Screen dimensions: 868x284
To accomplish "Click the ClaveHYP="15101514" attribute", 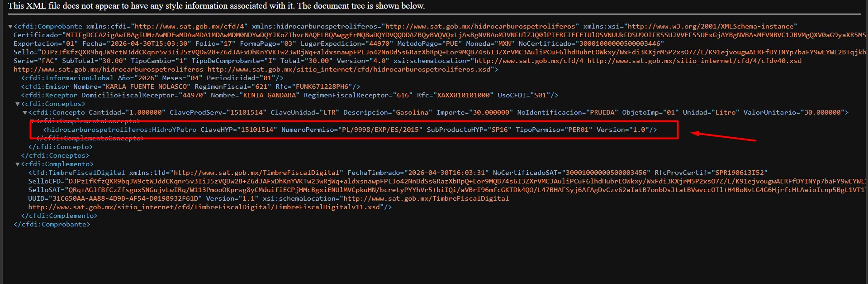I will (x=238, y=130).
